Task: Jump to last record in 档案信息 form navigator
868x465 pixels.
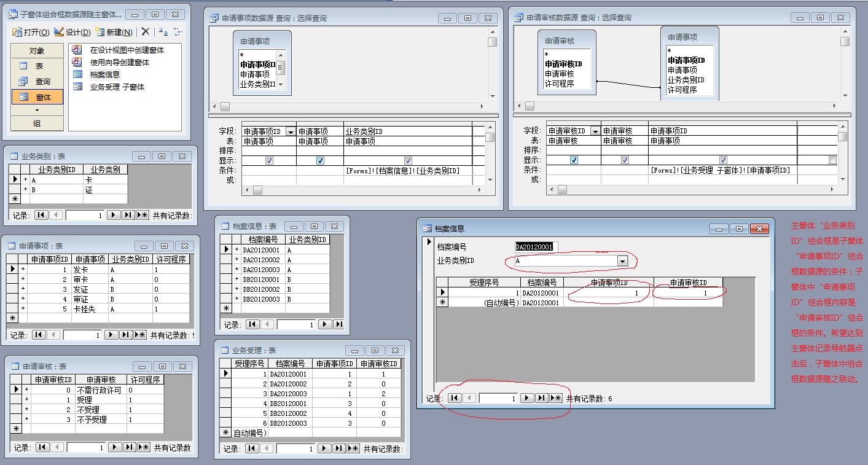Action: point(541,398)
